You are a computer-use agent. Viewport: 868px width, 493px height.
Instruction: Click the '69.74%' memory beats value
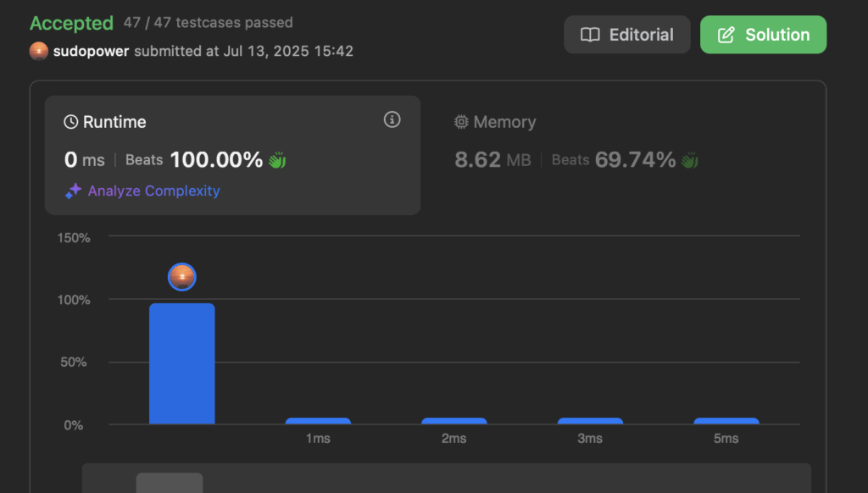(635, 160)
